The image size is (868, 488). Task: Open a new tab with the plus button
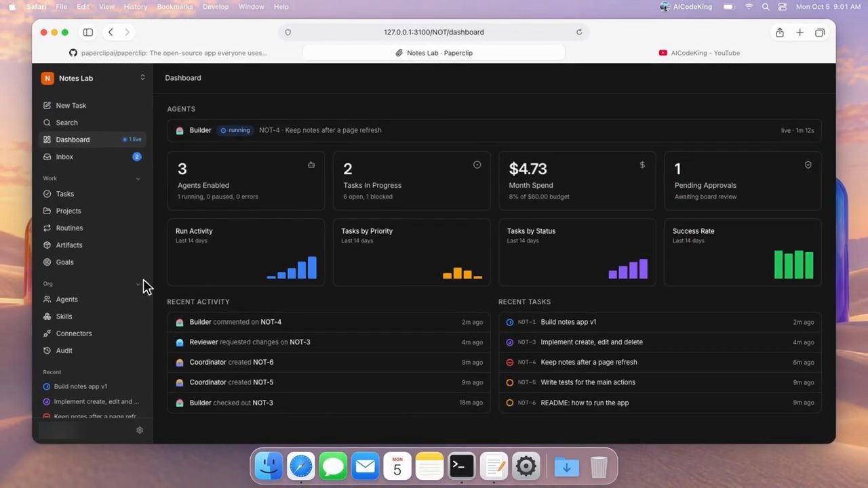click(x=800, y=32)
